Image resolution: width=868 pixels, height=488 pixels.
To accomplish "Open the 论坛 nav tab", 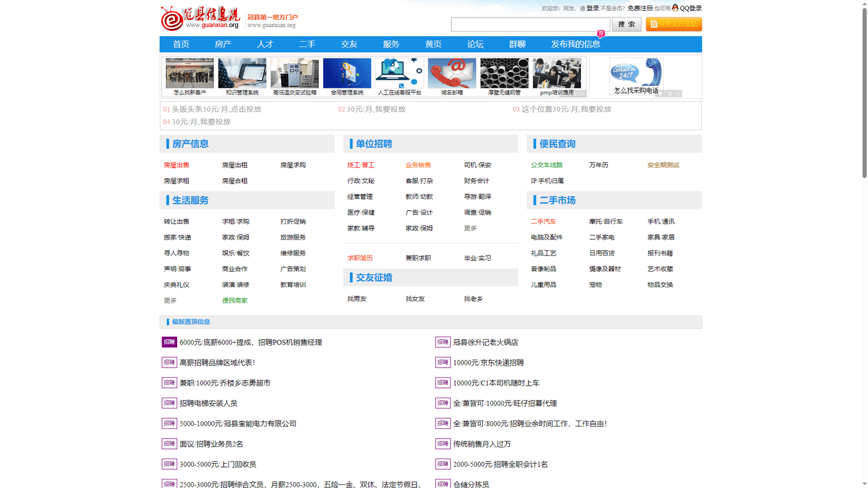I will point(476,44).
